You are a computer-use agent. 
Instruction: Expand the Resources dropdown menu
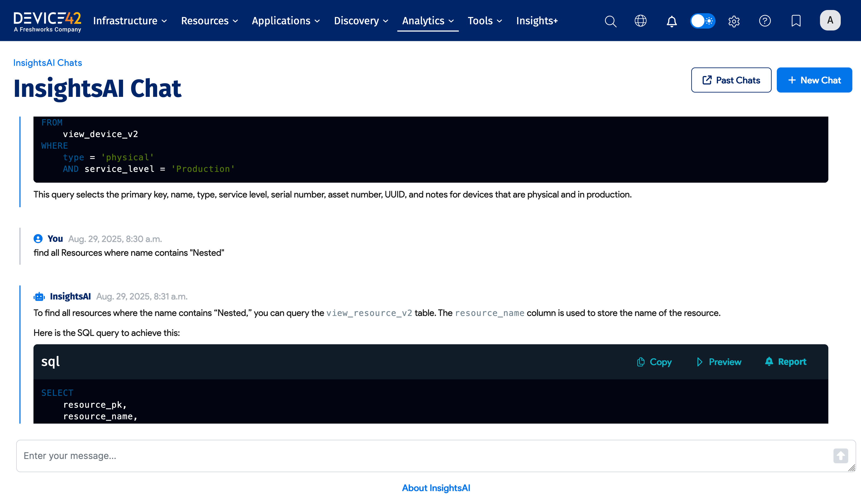(x=209, y=21)
